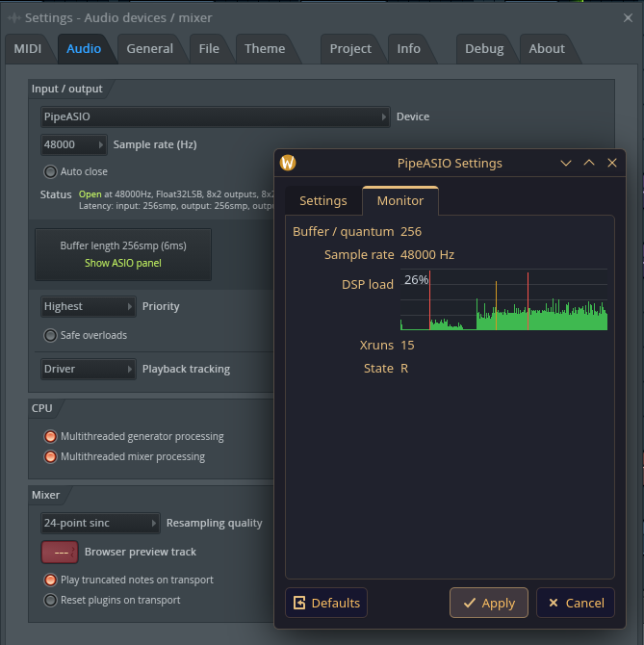Click the Browser preview track selector

60,552
